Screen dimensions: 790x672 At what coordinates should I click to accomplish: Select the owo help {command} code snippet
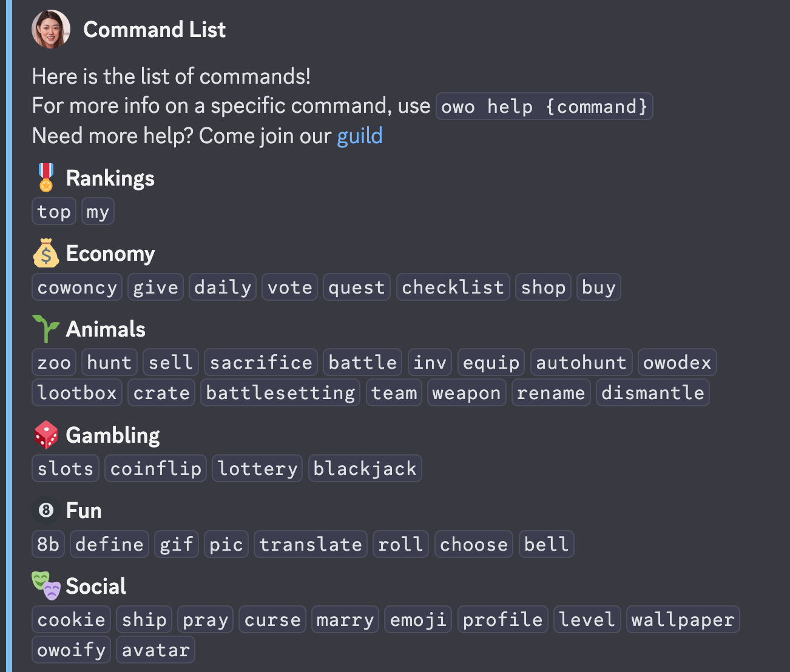click(x=544, y=106)
